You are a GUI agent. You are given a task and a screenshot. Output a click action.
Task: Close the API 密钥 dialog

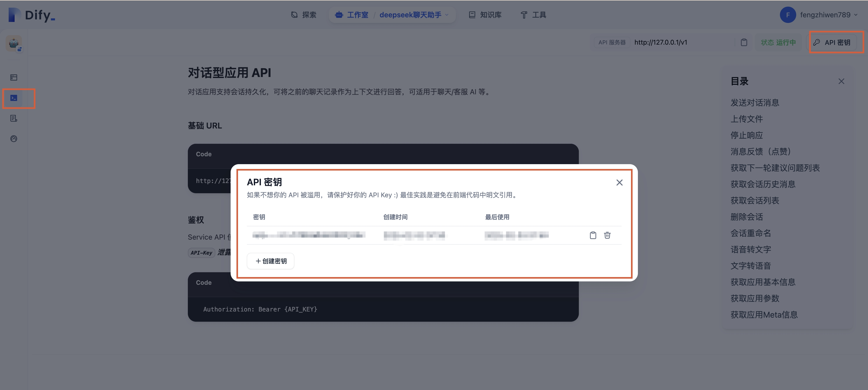[619, 182]
